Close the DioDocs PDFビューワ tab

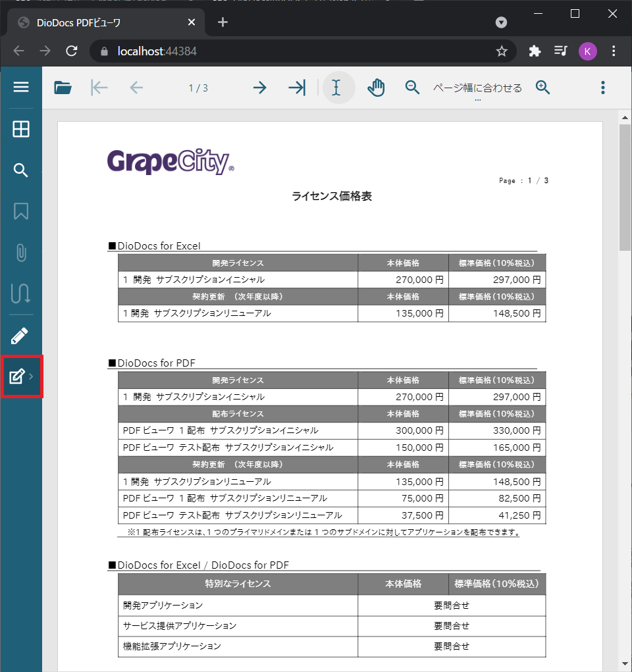click(192, 22)
